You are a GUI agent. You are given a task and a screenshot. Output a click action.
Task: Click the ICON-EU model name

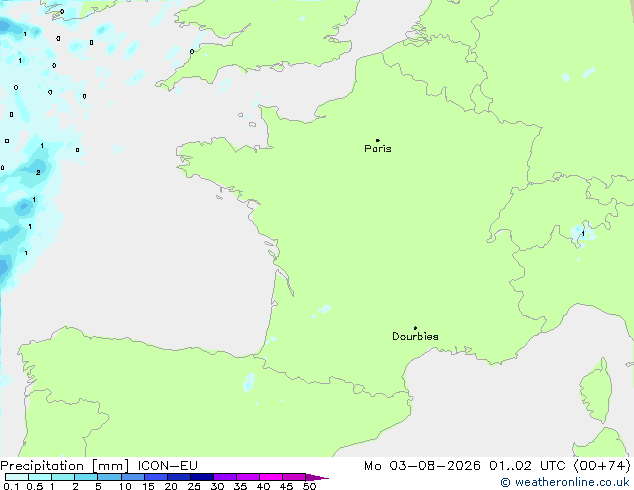click(x=167, y=466)
